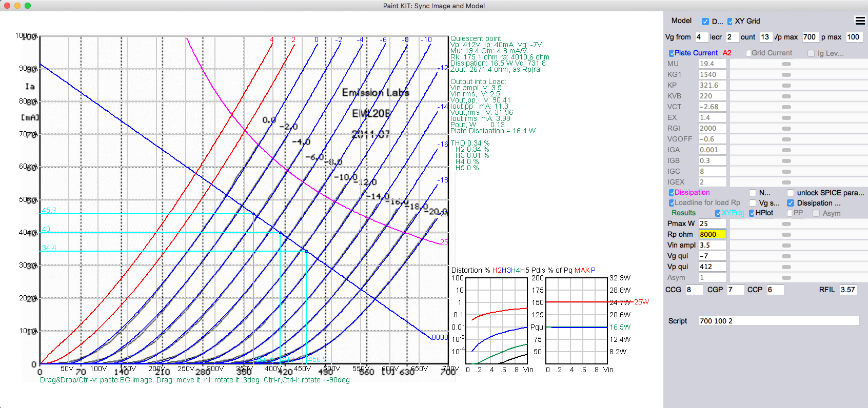Image resolution: width=868 pixels, height=408 pixels.
Task: Click the CCP input field
Action: 775,290
